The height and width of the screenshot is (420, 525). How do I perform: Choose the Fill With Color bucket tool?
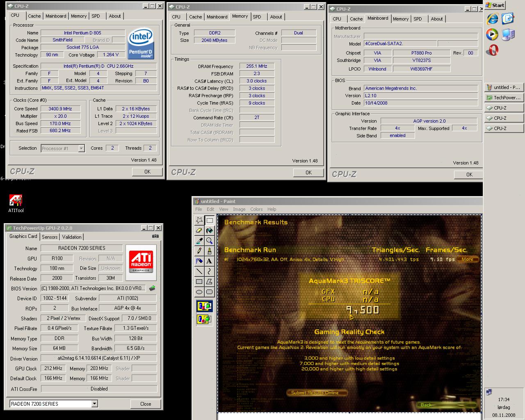click(210, 231)
